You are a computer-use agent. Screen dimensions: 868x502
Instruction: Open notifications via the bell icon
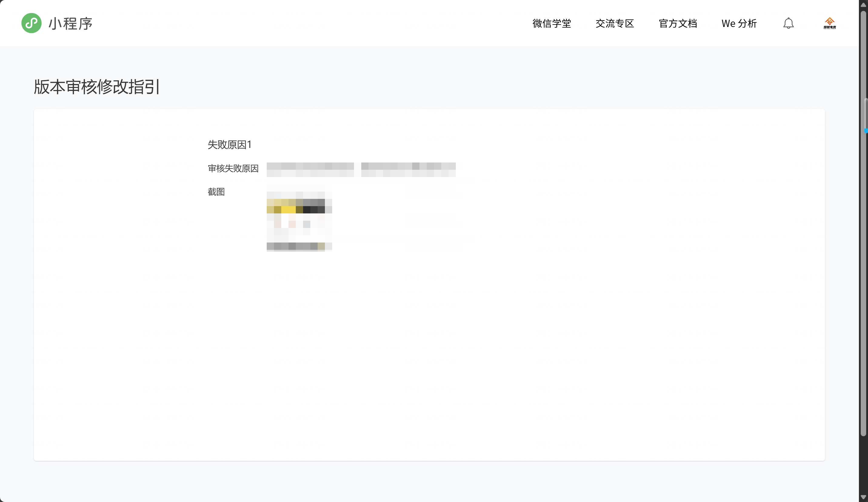(788, 23)
